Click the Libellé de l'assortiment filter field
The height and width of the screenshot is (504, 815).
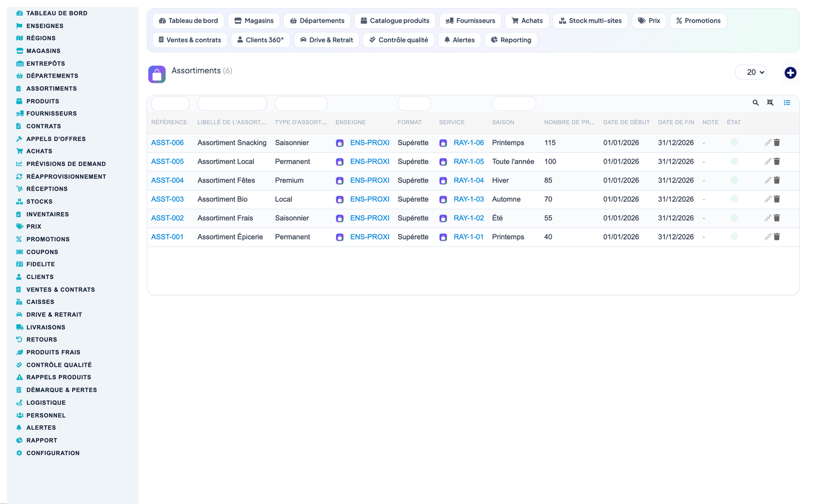[232, 104]
